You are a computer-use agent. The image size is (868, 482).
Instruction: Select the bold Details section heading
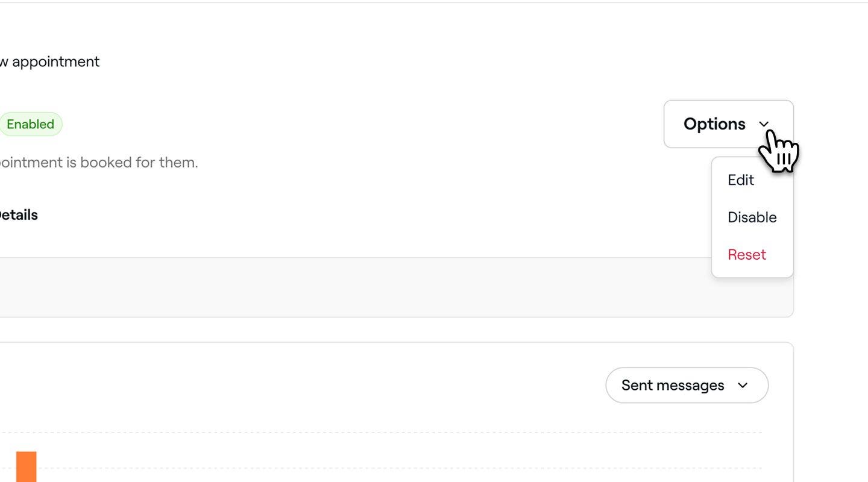pyautogui.click(x=17, y=215)
